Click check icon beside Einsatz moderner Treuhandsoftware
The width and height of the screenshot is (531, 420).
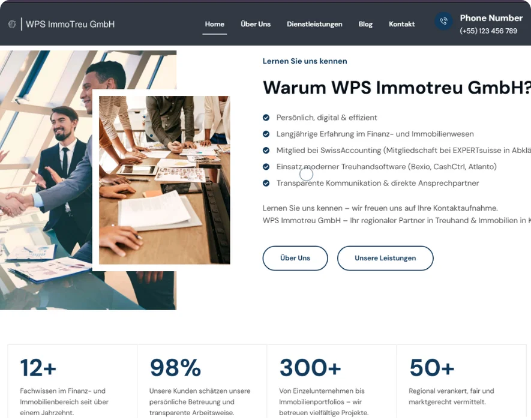click(x=266, y=167)
